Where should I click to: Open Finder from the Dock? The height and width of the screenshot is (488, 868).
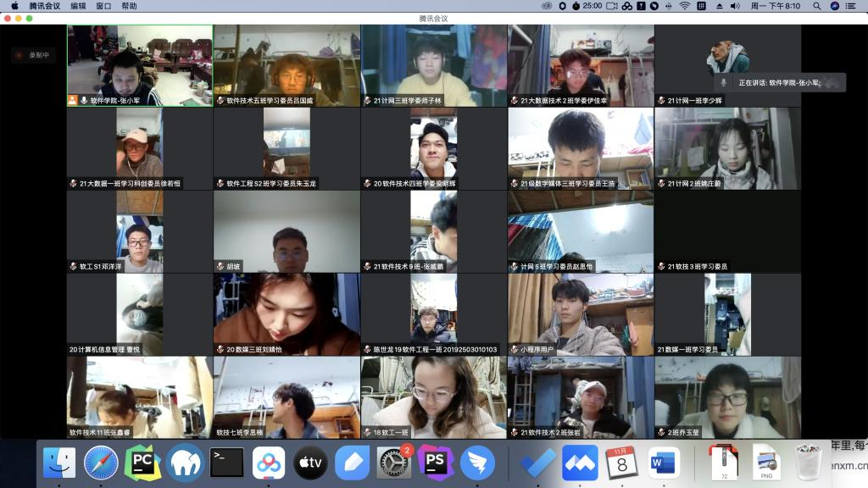coord(59,463)
